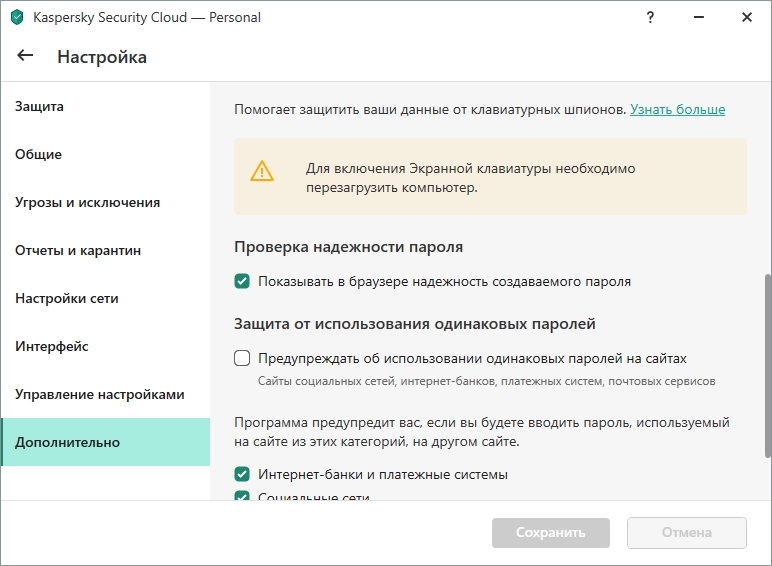Select Отчеты и карантин in sidebar
The width and height of the screenshot is (772, 566).
tap(105, 250)
